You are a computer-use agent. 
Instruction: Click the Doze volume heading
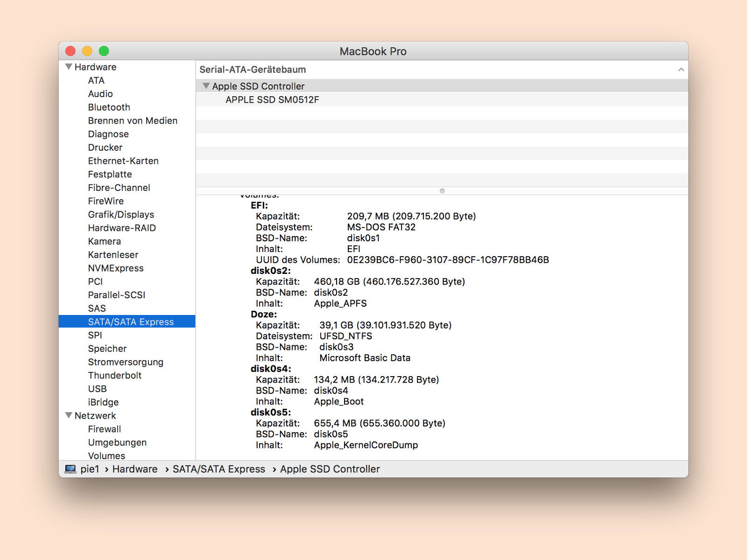[x=264, y=314]
